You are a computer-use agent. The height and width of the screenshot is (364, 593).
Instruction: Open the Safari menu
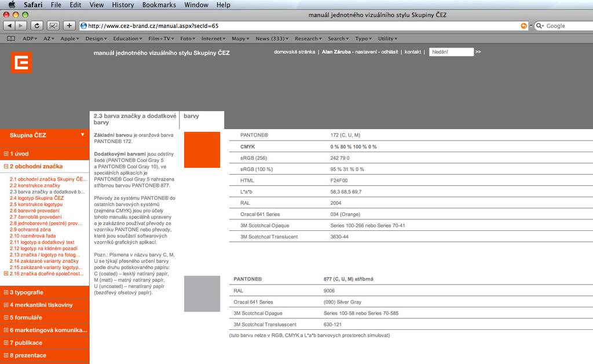coord(33,5)
